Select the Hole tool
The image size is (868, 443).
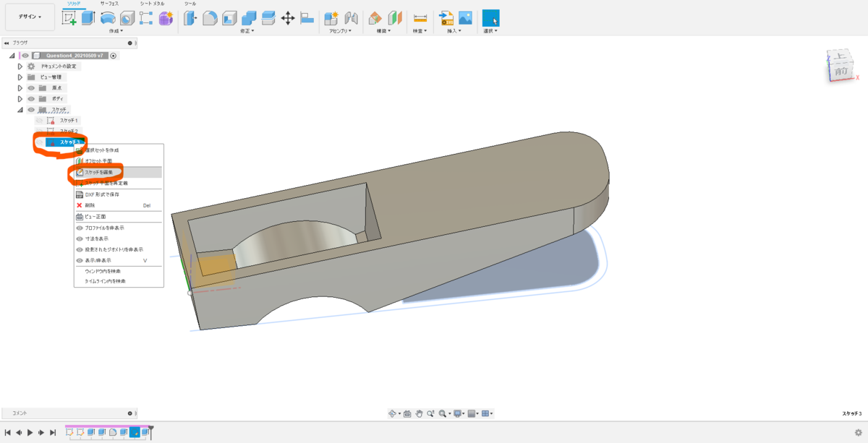(x=127, y=18)
